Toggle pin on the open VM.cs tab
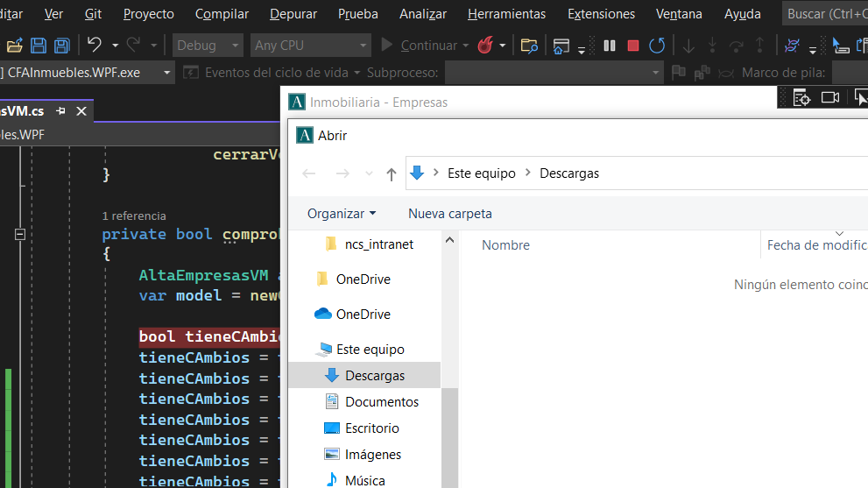The height and width of the screenshot is (488, 868). 61,111
